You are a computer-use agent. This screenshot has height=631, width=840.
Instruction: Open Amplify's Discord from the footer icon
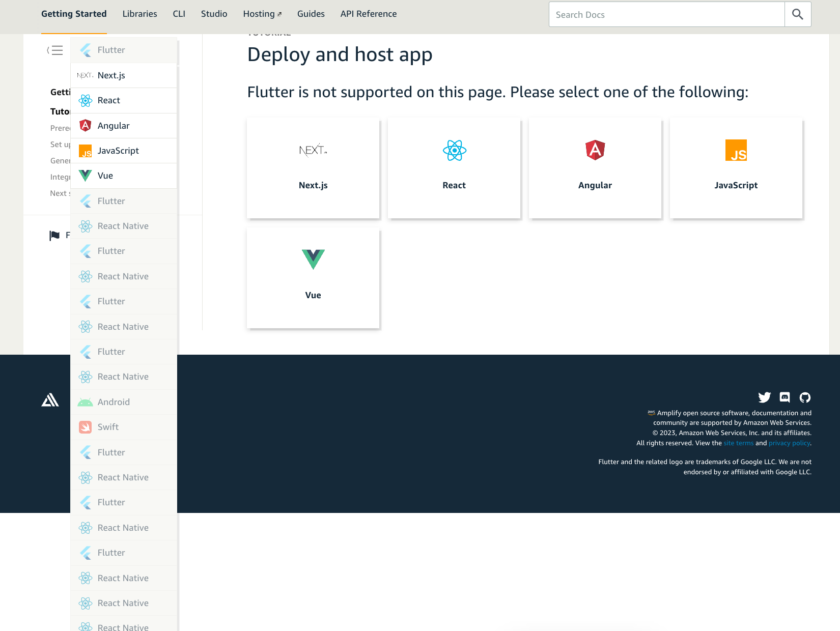(785, 397)
